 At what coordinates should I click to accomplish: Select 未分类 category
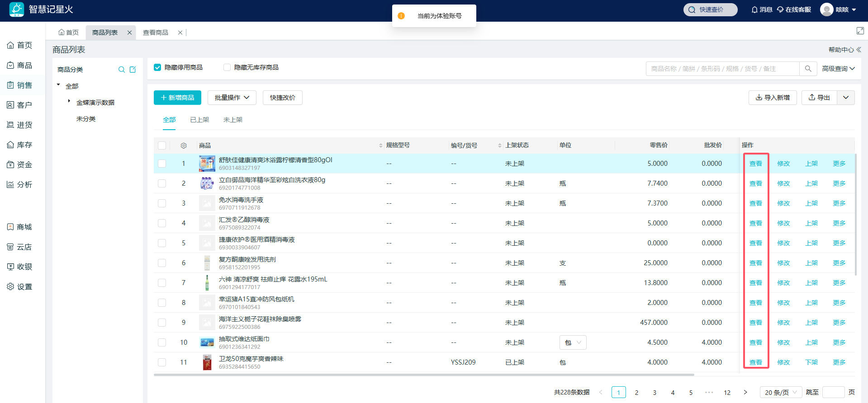(86, 119)
